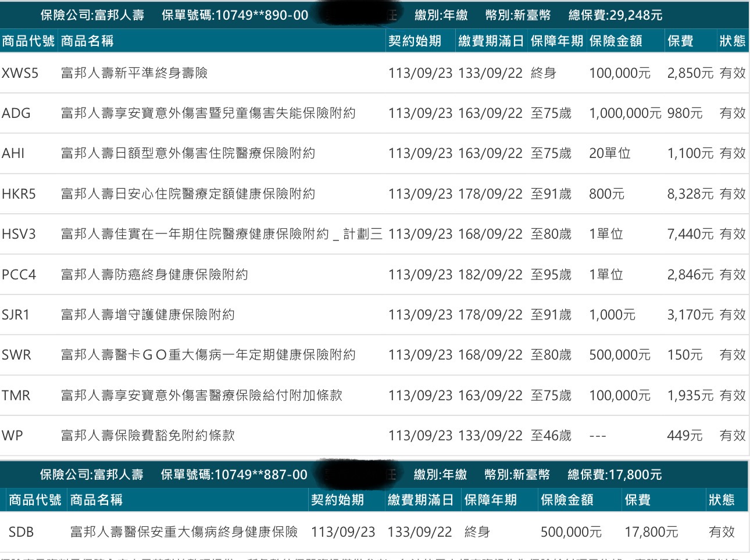Click the 7,440元 premium for HSV3
The width and height of the screenshot is (750, 560).
pyautogui.click(x=690, y=234)
